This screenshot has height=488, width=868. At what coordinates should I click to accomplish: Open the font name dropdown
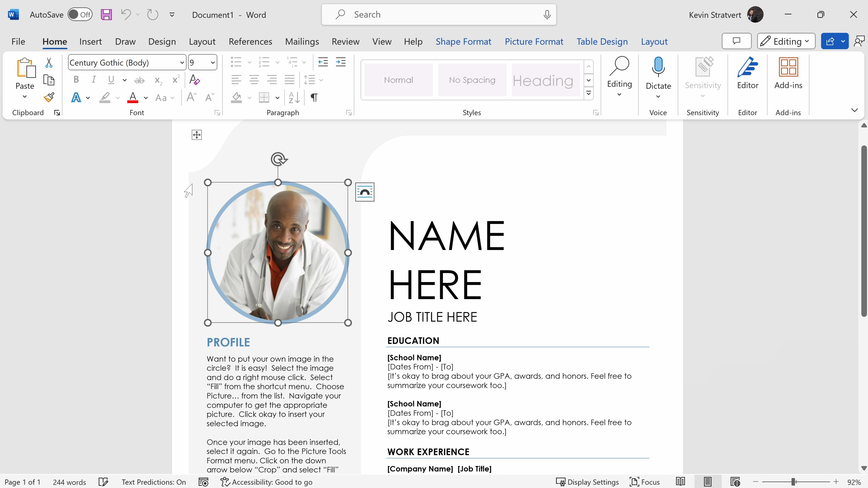pos(182,63)
